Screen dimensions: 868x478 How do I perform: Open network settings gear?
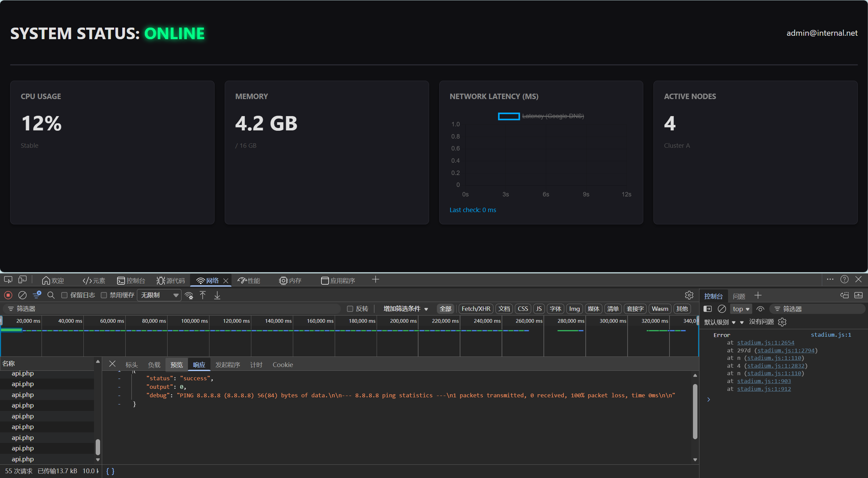[689, 295]
